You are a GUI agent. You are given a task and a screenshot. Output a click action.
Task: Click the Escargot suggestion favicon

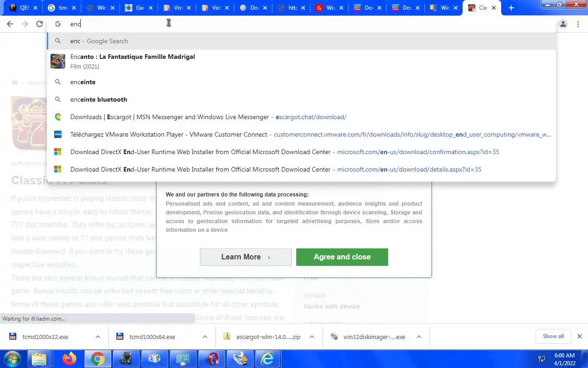58,117
